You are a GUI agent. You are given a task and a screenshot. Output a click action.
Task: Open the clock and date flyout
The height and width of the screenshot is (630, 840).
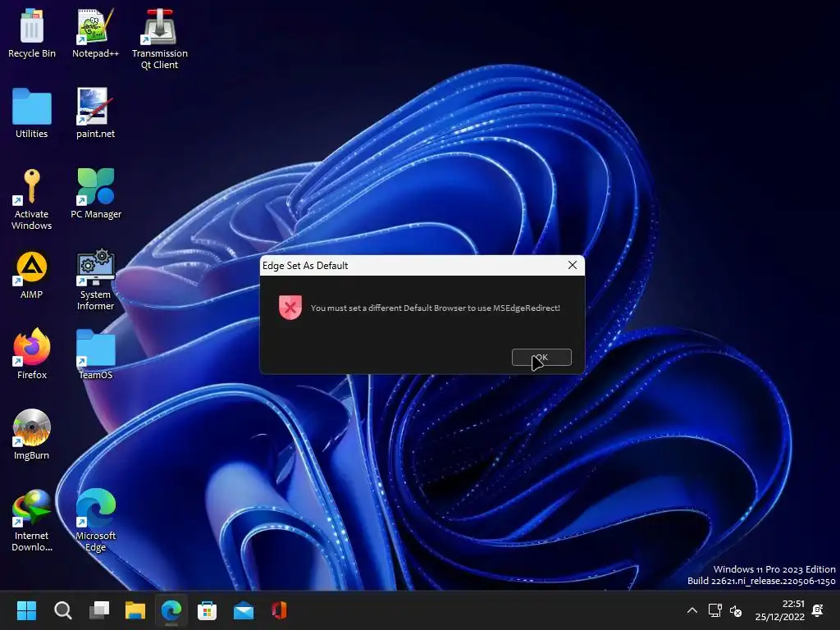pos(780,610)
